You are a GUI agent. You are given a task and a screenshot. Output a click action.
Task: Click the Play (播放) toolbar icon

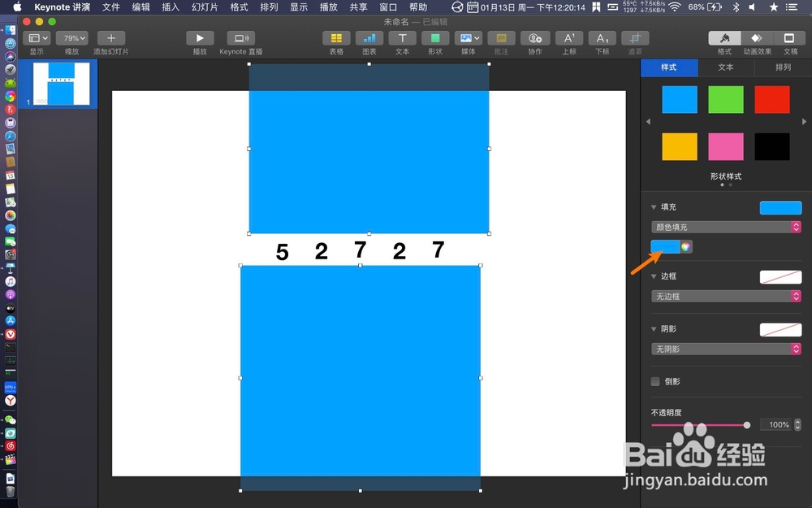tap(200, 38)
